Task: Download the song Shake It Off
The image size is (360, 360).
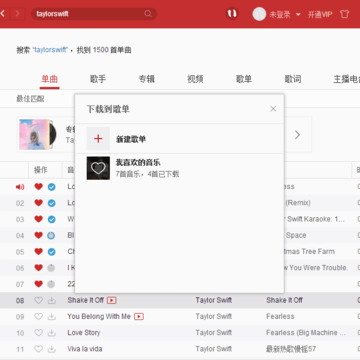Action: click(51, 300)
